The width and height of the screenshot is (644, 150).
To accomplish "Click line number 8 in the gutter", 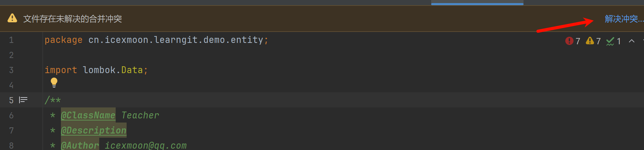I will (11, 146).
